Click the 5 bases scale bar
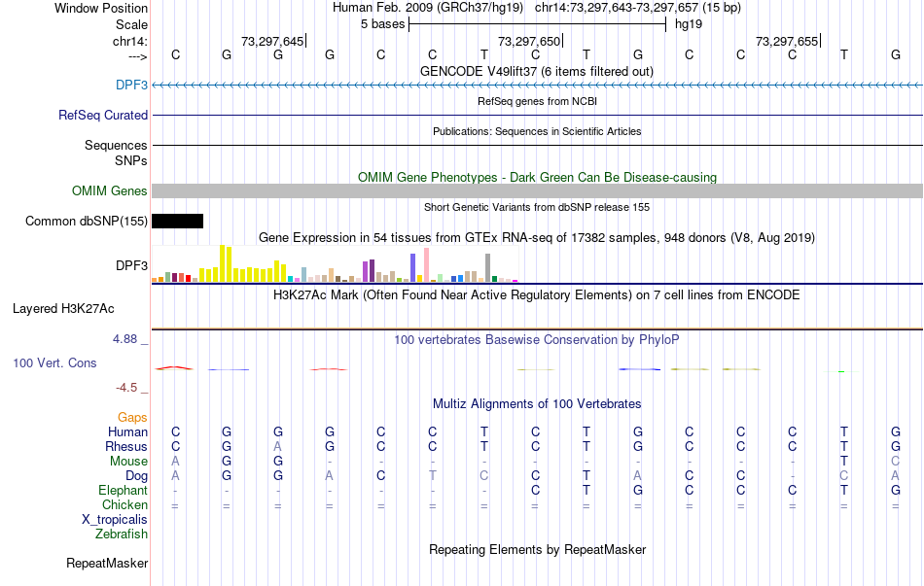 pyautogui.click(x=538, y=24)
